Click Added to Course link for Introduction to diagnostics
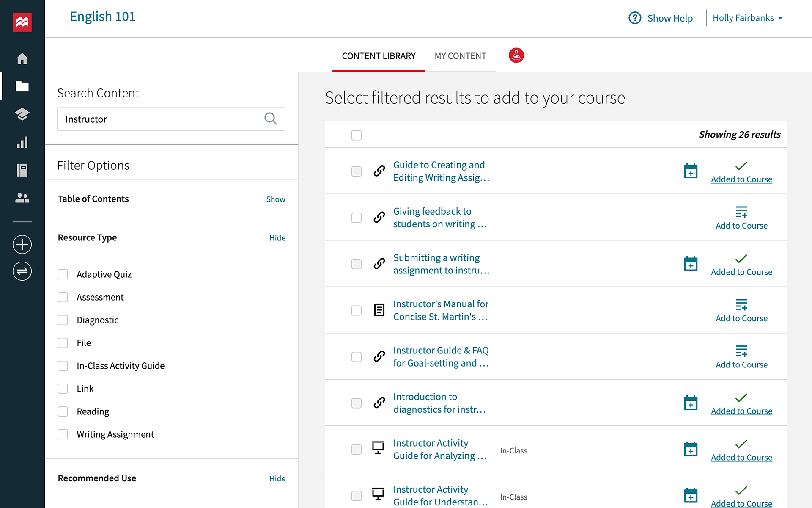 [741, 411]
